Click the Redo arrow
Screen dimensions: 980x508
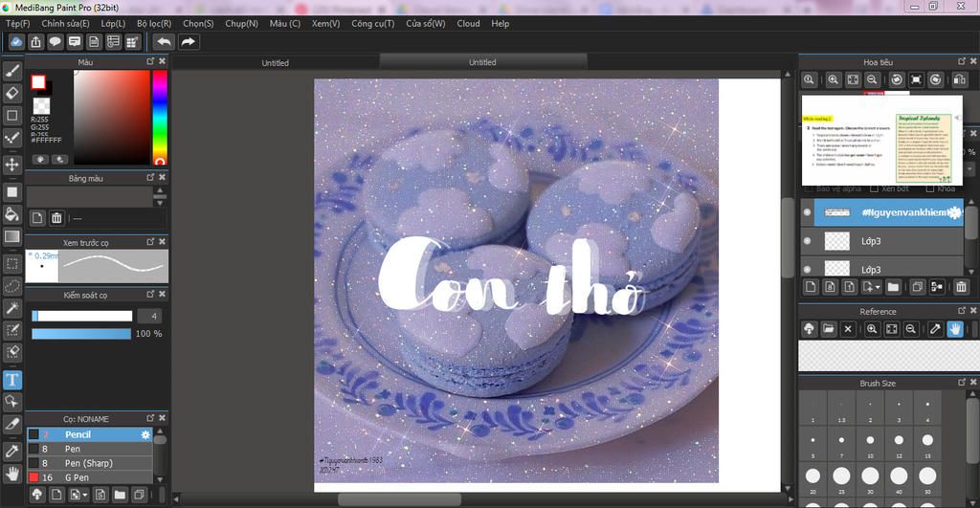click(189, 42)
